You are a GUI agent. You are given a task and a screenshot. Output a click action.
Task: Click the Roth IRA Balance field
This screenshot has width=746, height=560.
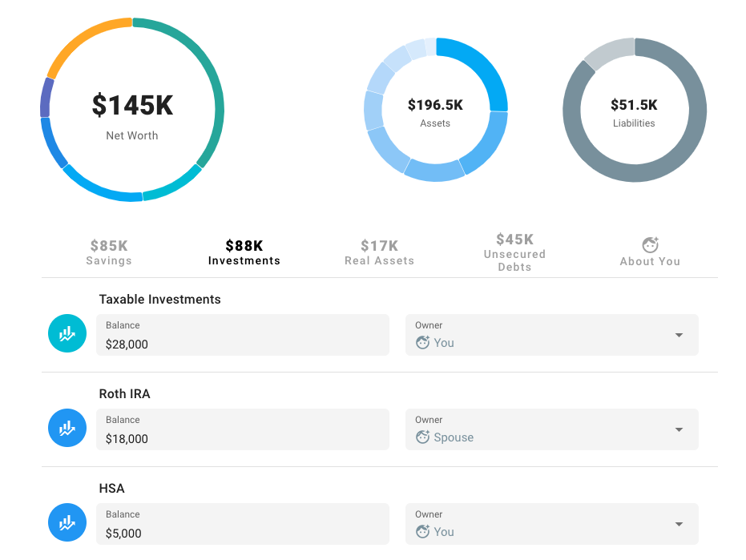point(243,429)
